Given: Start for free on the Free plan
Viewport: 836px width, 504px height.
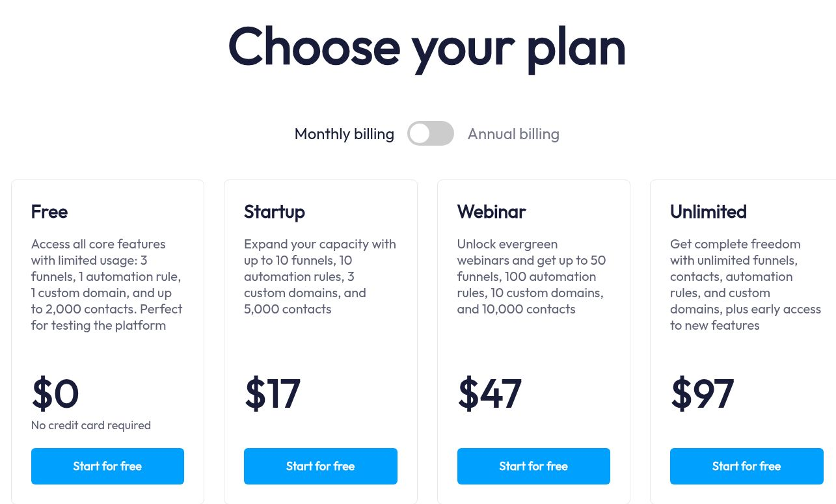Looking at the screenshot, I should (107, 466).
